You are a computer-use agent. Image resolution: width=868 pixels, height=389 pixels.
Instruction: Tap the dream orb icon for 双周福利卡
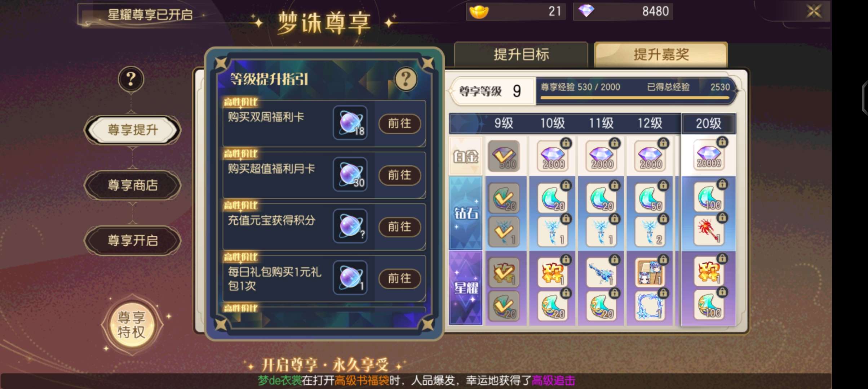(350, 123)
